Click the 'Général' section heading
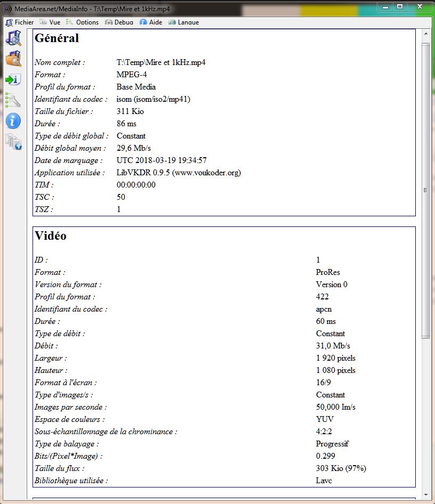Viewport: 435px width, 504px height. tap(57, 38)
